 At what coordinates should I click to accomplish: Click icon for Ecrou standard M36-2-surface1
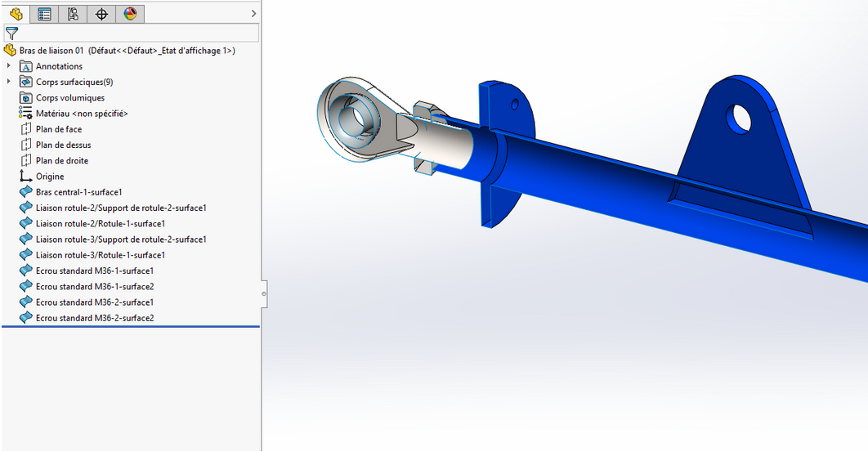coord(25,302)
